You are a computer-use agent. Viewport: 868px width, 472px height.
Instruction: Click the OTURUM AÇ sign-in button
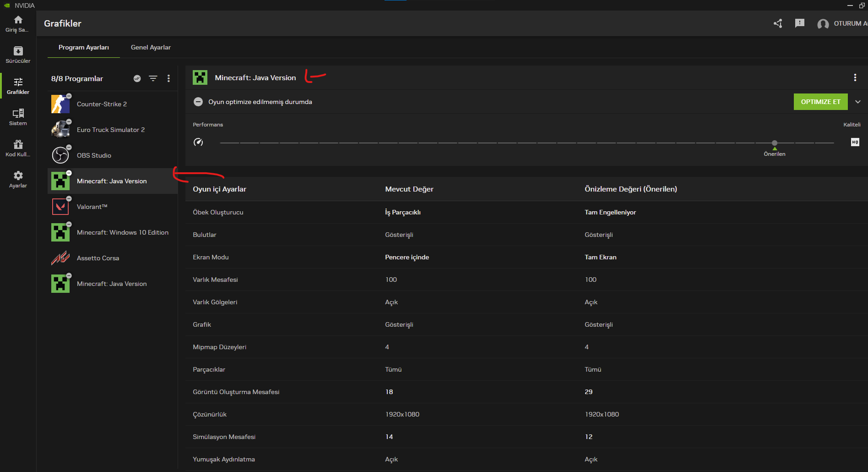click(x=851, y=23)
